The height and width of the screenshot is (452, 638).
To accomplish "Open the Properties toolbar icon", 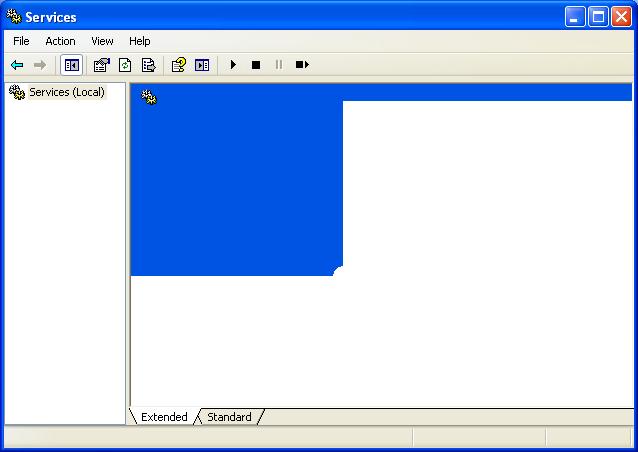I will (x=102, y=65).
